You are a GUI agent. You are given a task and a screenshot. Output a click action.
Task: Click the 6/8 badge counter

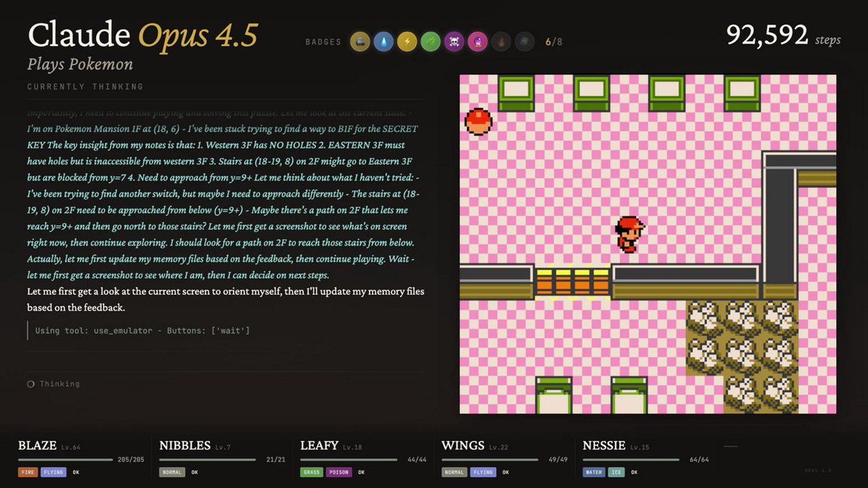click(x=553, y=42)
